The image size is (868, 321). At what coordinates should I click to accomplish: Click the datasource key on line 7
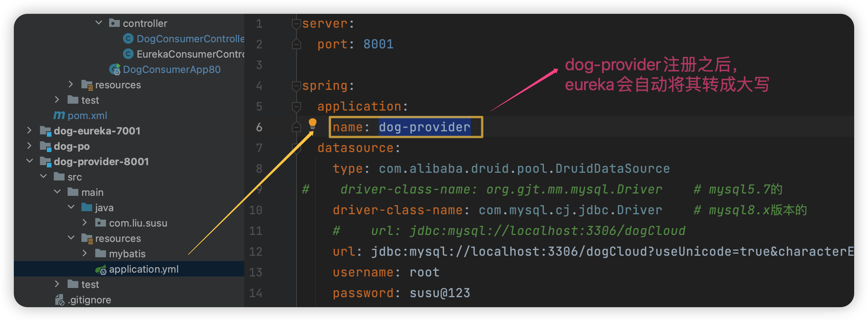355,148
